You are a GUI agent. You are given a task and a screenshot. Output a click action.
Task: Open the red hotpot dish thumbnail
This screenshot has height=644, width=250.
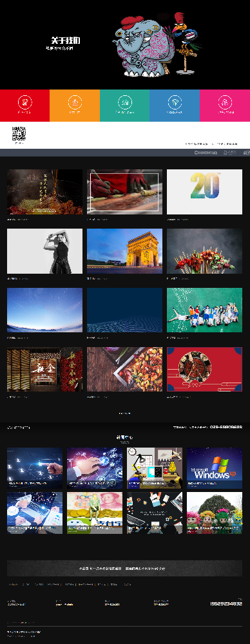pos(204,369)
